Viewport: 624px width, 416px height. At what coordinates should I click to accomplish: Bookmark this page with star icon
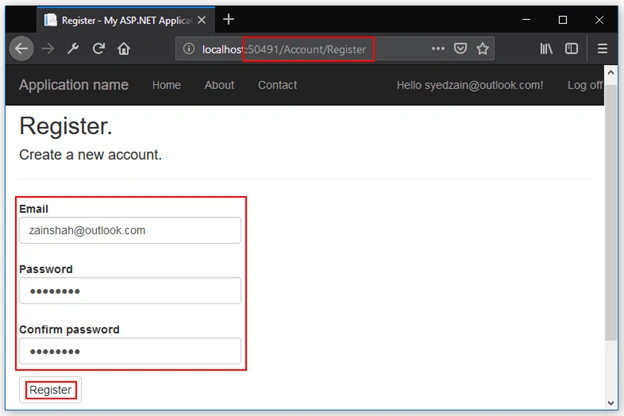(x=482, y=49)
